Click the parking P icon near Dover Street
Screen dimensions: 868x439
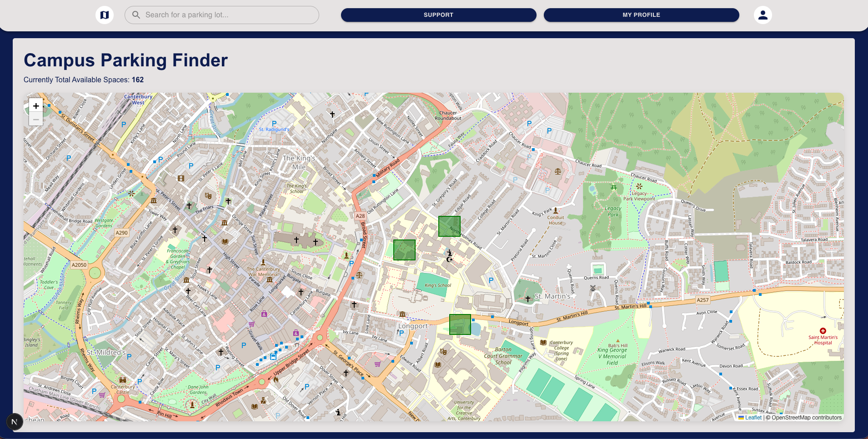coord(307,387)
